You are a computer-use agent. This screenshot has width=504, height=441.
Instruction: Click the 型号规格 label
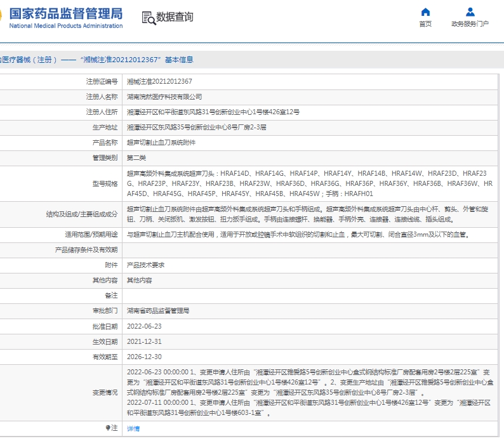coord(105,183)
